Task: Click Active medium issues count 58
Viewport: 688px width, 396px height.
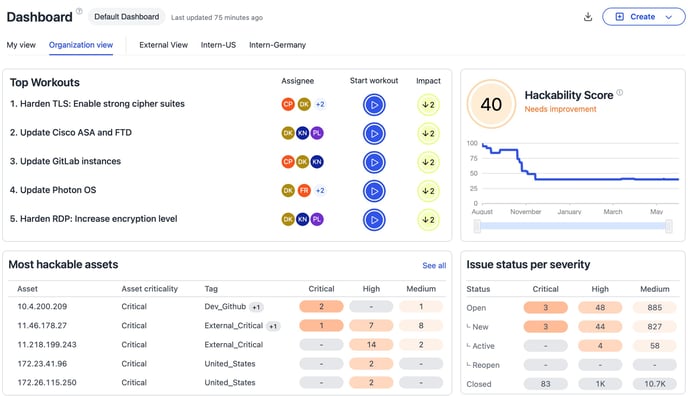Action: point(655,346)
